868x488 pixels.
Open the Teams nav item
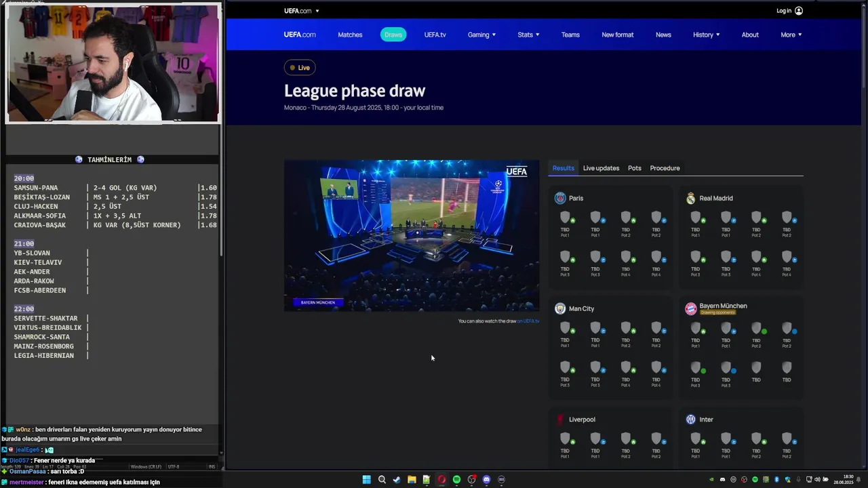point(570,35)
